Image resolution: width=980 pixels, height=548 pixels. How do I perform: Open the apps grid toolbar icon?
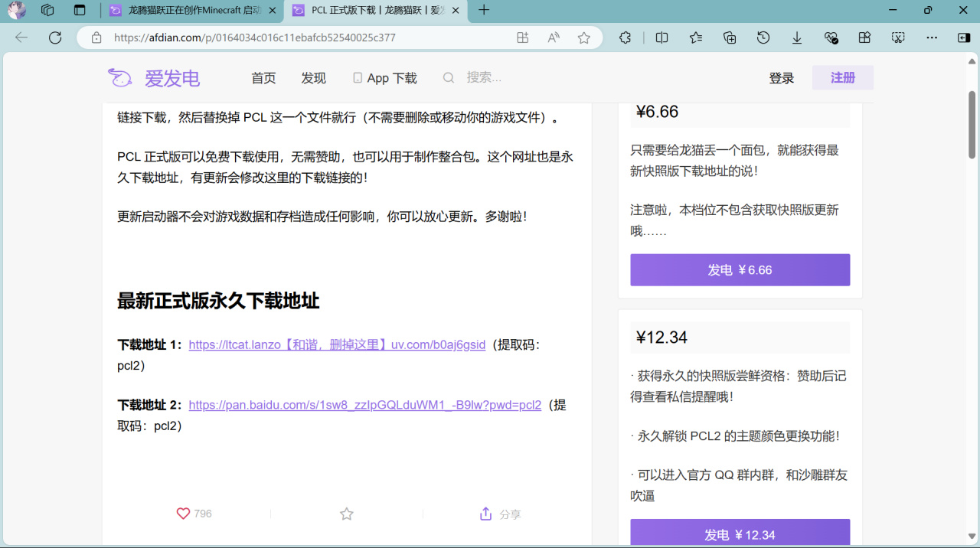click(x=864, y=38)
